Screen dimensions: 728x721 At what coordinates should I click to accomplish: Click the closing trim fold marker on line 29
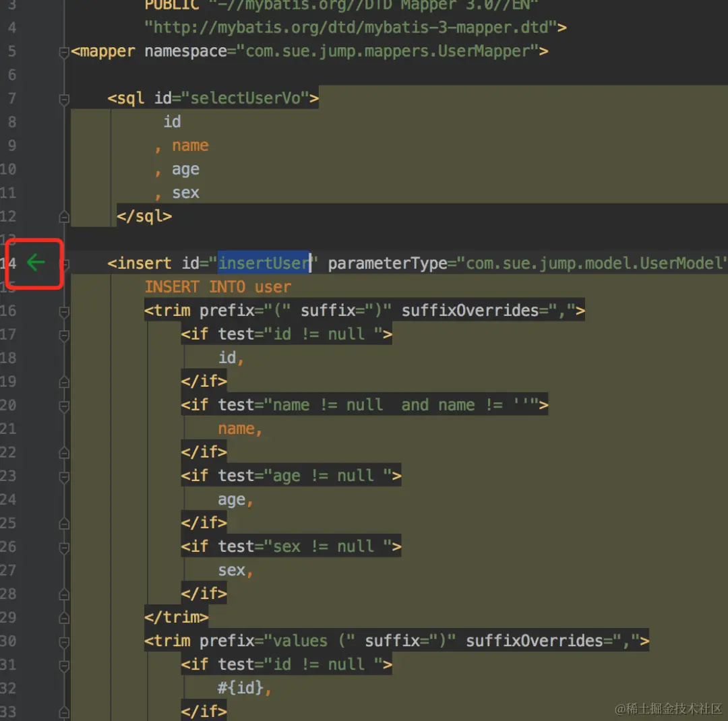pyautogui.click(x=64, y=619)
